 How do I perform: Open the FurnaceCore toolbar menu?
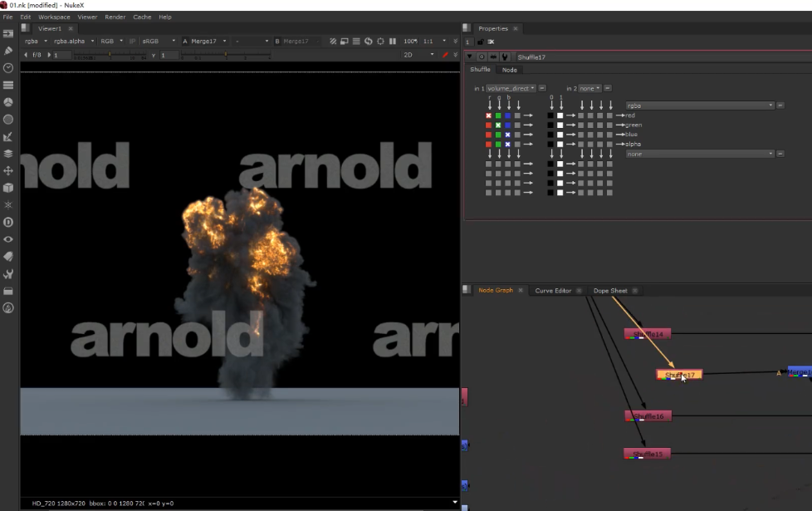coord(8,307)
